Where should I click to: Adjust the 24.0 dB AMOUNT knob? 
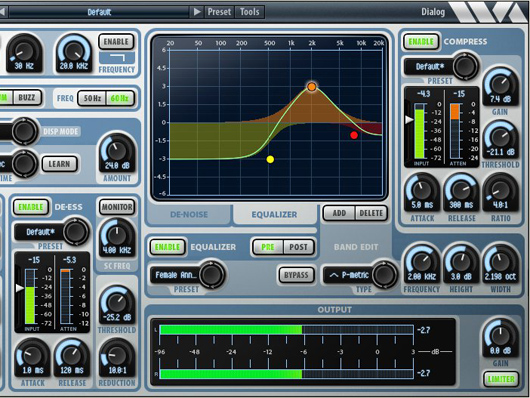click(x=117, y=151)
